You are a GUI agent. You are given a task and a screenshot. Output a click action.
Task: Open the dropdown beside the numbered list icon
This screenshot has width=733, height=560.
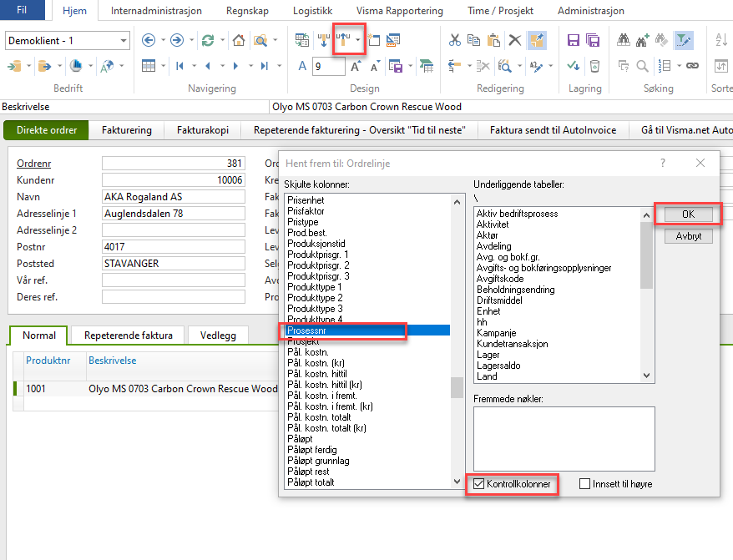tap(679, 66)
